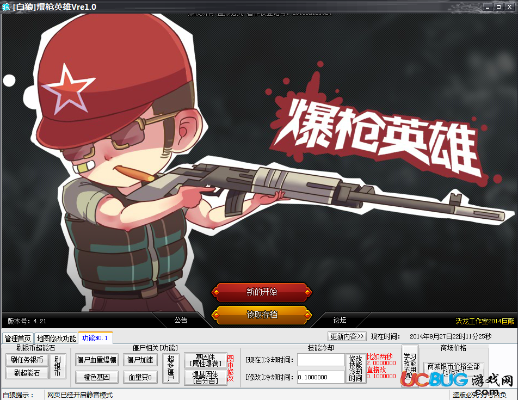Click the cooldown field showing 0.100000

(321, 377)
